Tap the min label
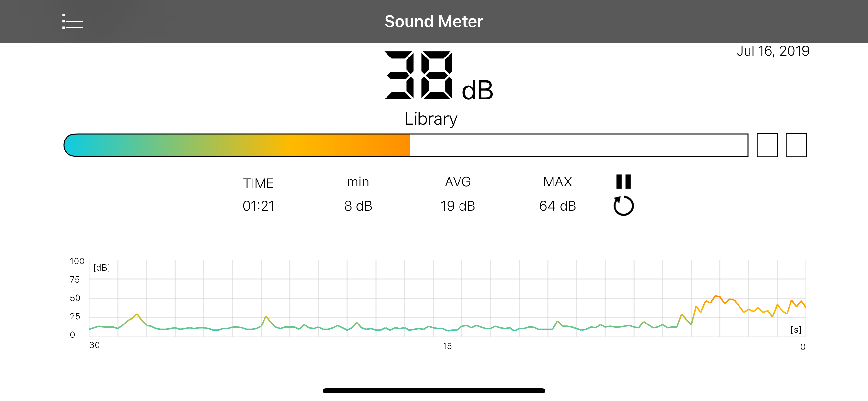This screenshot has height=401, width=868. [358, 182]
